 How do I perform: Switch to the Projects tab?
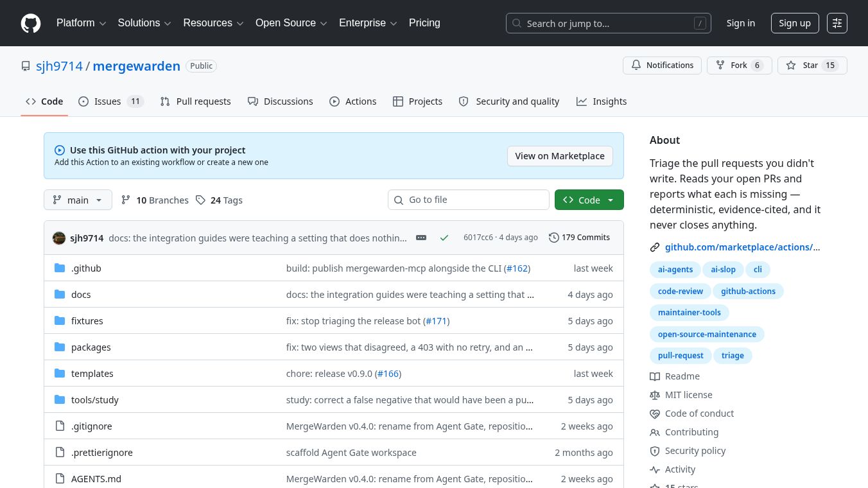tap(417, 101)
